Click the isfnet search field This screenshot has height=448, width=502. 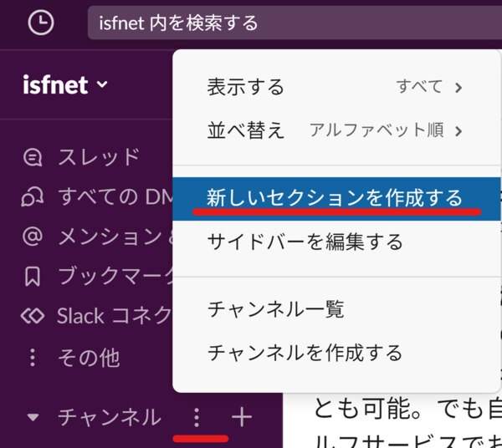click(x=295, y=23)
